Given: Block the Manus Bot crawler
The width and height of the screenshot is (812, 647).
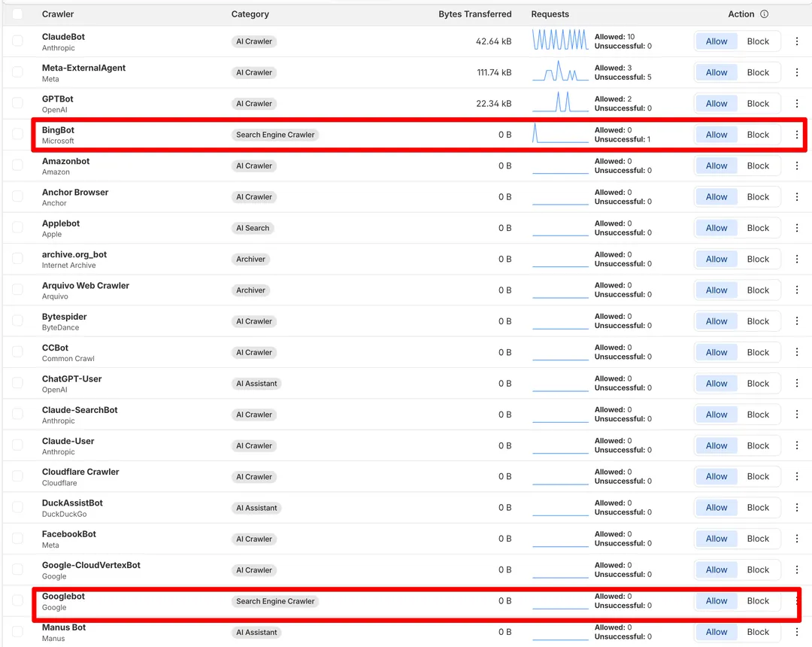Looking at the screenshot, I should click(758, 632).
